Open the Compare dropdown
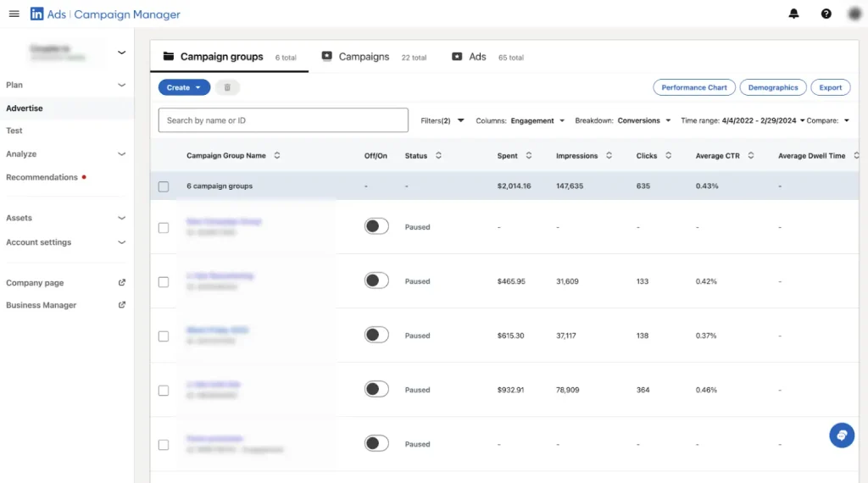This screenshot has height=483, width=868. pos(828,120)
